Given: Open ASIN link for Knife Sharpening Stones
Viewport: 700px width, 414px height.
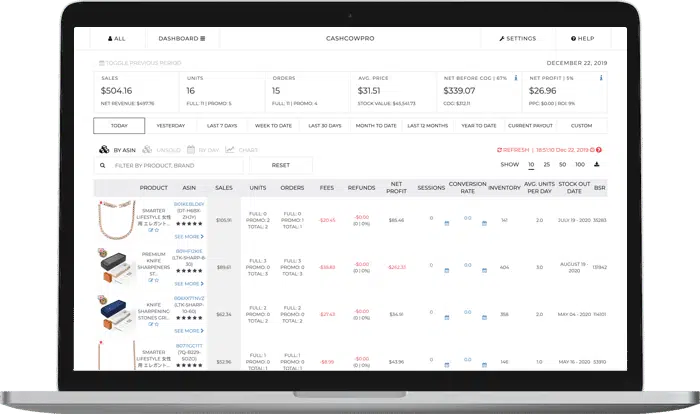Looking at the screenshot, I should coord(189,298).
